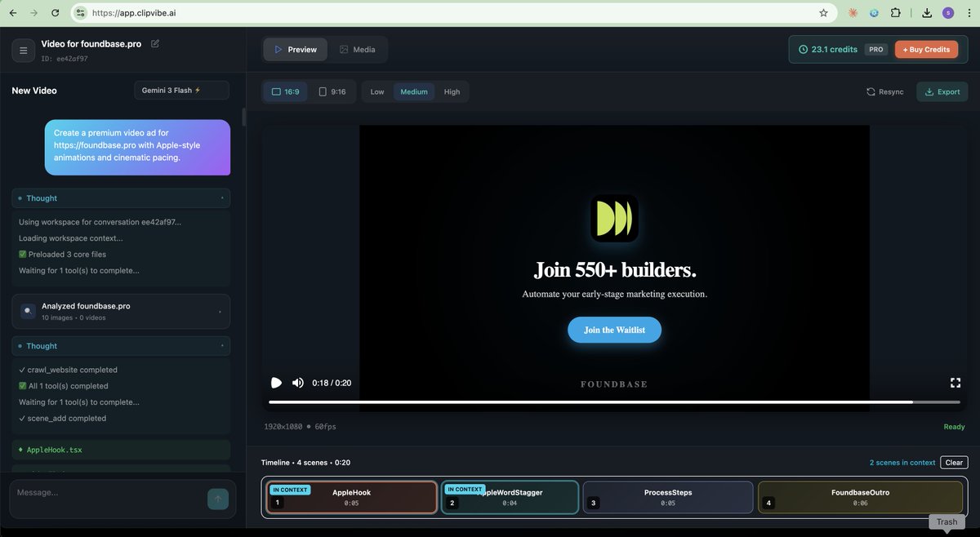Click the 'Ready' status text
The height and width of the screenshot is (537, 980).
coord(954,427)
